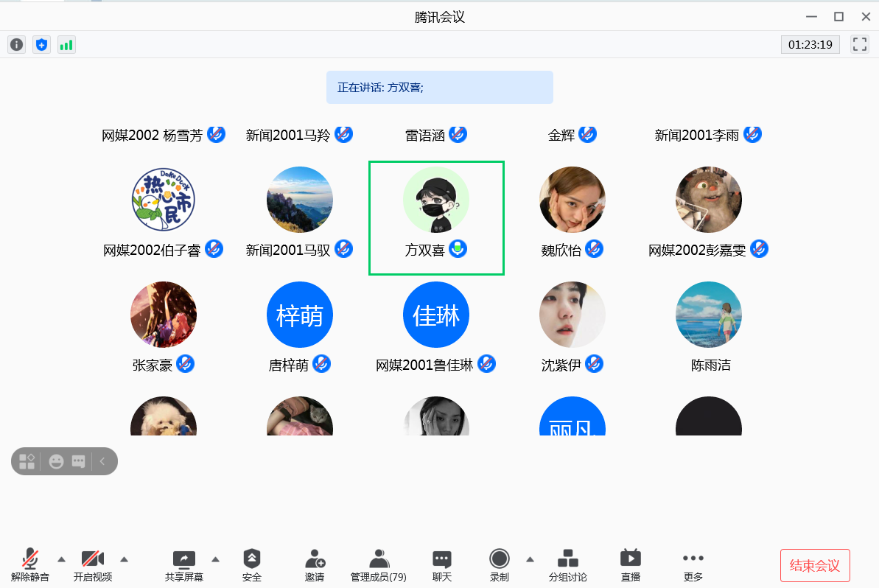Unmute microphone with 解除静音
This screenshot has height=588, width=879.
tap(30, 564)
